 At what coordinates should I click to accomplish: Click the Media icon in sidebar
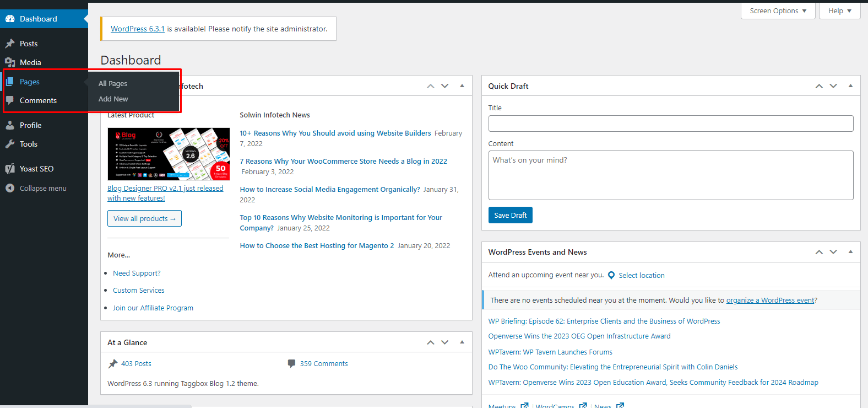point(10,62)
